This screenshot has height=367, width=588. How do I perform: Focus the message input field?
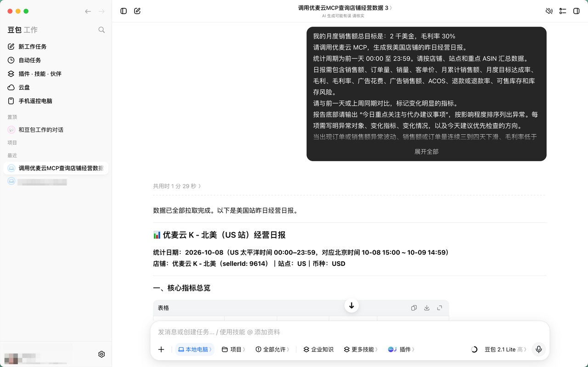pyautogui.click(x=350, y=332)
